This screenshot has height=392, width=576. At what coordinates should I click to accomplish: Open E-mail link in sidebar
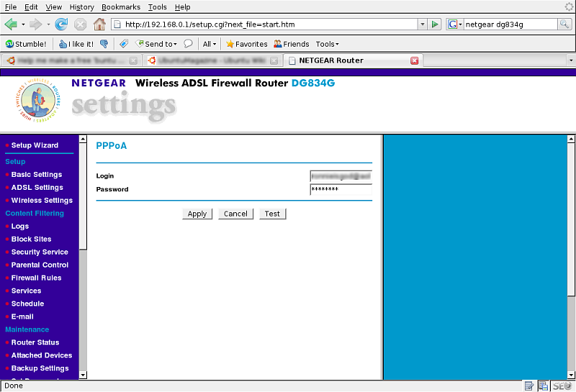22,316
